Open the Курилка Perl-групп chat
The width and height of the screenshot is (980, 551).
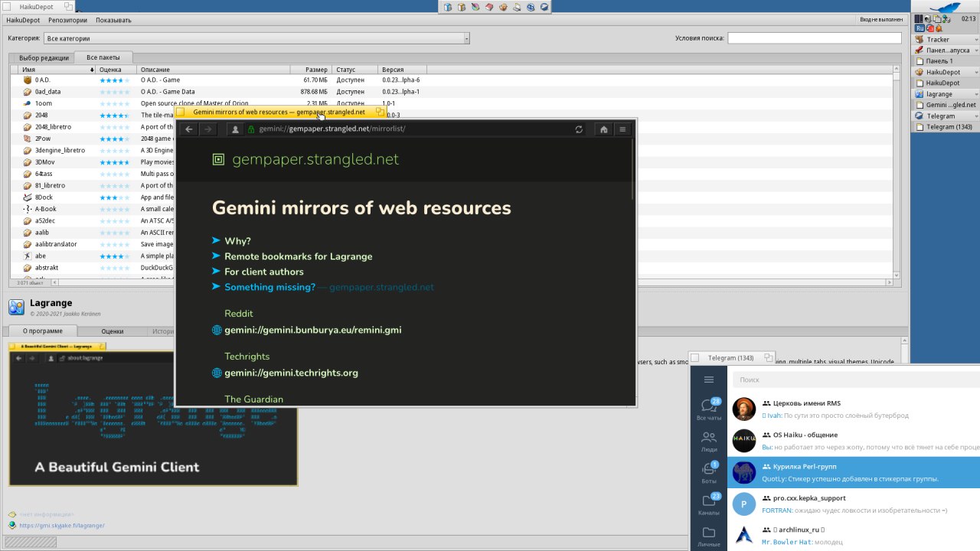854,472
